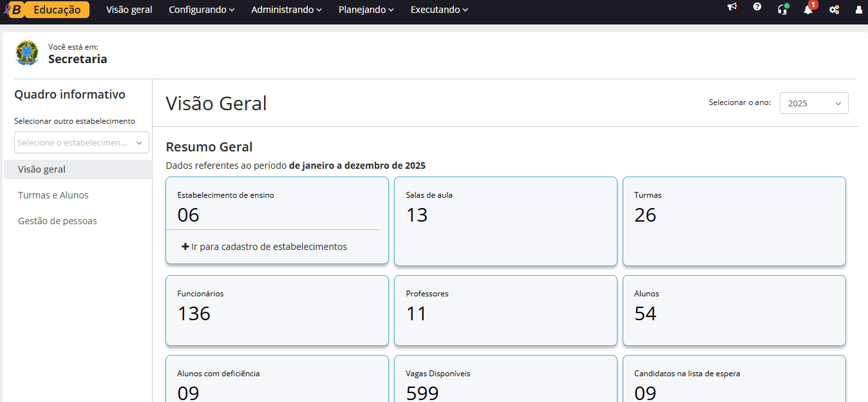The image size is (868, 402).
Task: Open the Administrando menu
Action: coord(286,10)
